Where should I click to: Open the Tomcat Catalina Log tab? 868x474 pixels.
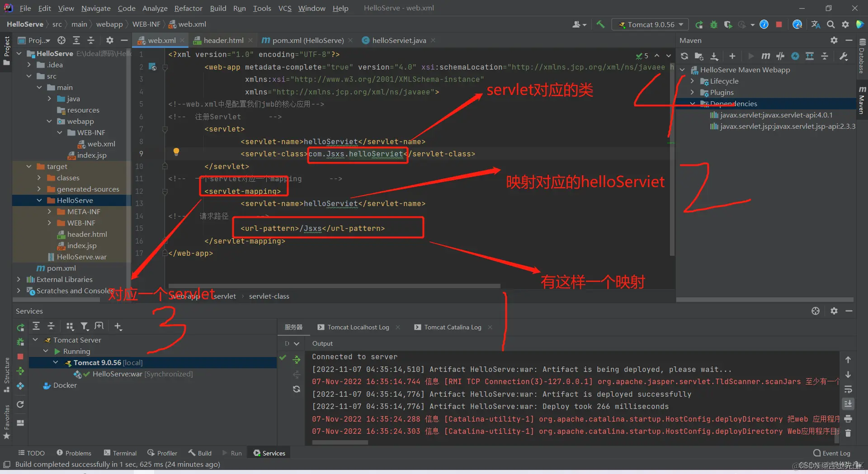[453, 327]
